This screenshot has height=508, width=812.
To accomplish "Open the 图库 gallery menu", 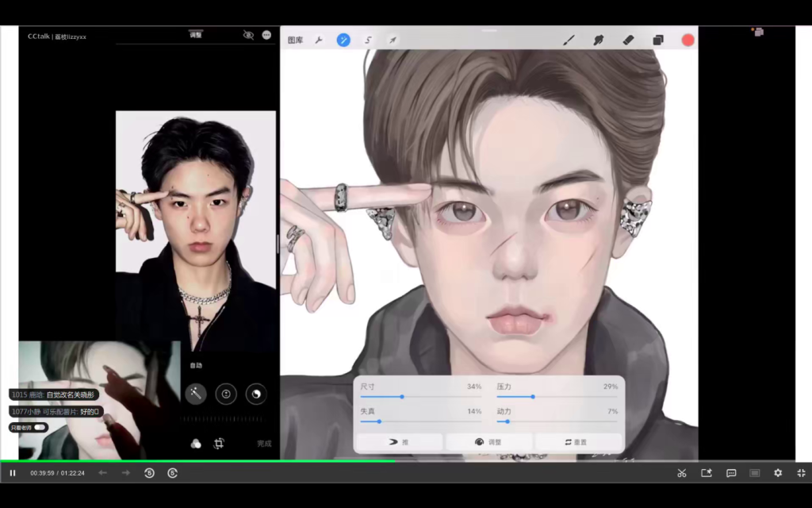I will 295,40.
